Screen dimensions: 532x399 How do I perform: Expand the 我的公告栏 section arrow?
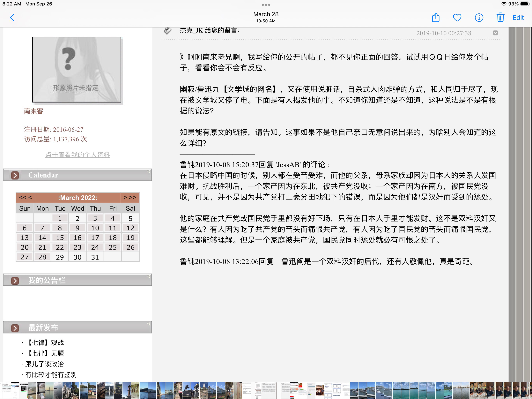pos(15,281)
